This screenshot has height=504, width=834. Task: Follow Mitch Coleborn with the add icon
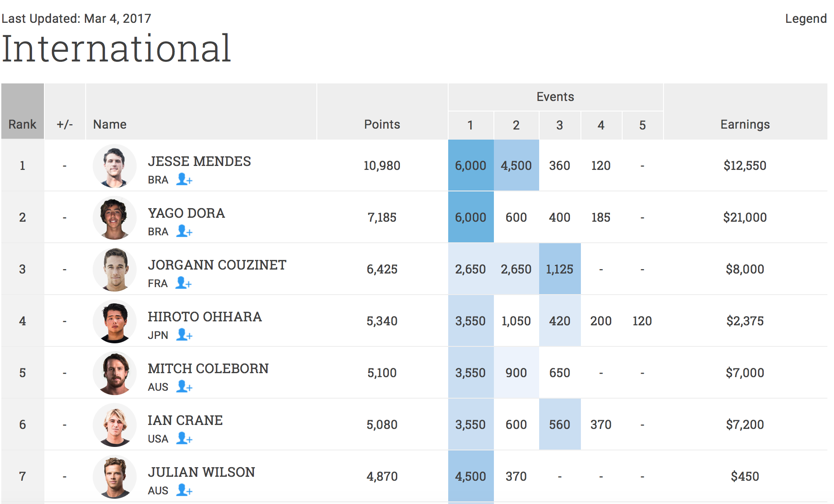(x=184, y=387)
